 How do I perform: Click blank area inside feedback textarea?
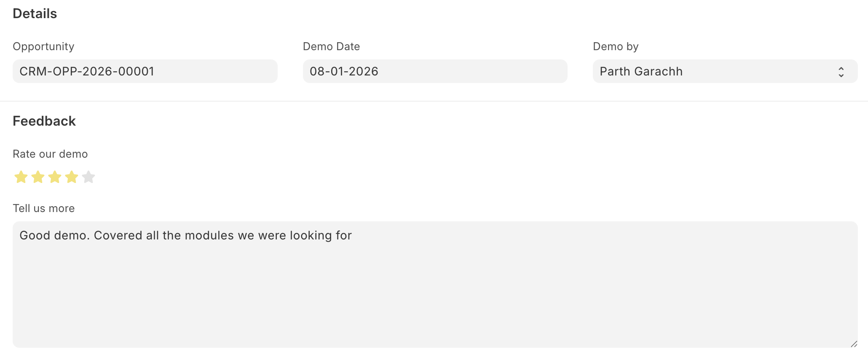(435, 295)
